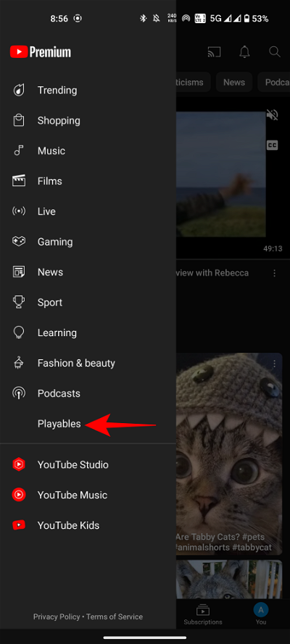Select Music in the drawer
290x644 pixels.
[x=51, y=151]
